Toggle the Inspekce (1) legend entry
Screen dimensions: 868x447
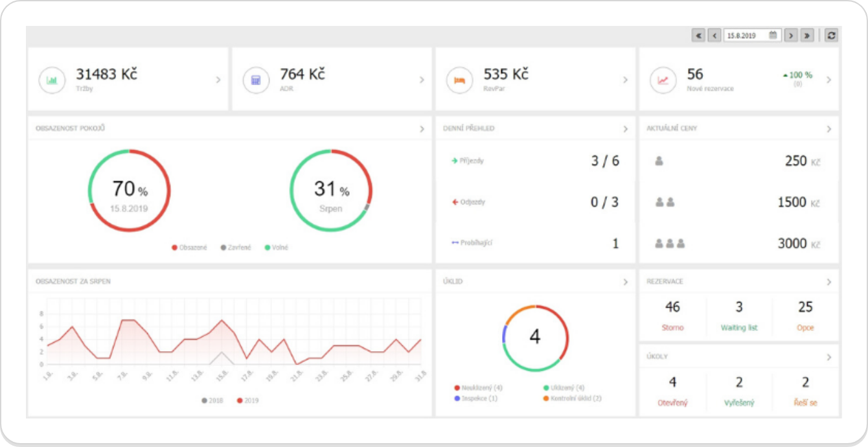coord(476,398)
